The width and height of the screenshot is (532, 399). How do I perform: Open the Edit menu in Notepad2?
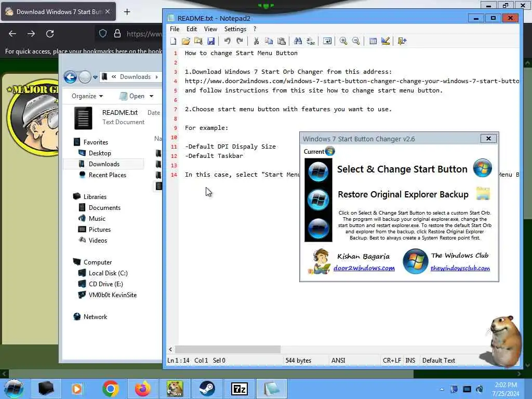point(192,29)
